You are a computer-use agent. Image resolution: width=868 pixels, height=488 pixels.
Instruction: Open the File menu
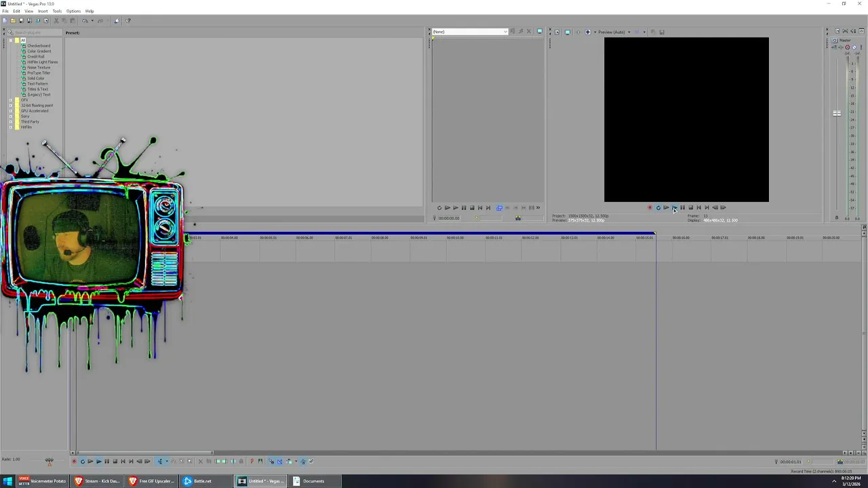tap(5, 11)
